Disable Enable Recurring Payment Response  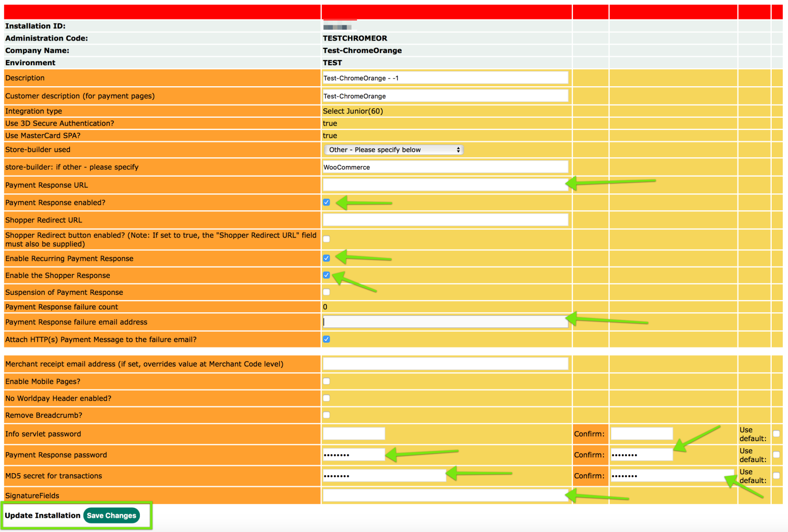(x=326, y=258)
